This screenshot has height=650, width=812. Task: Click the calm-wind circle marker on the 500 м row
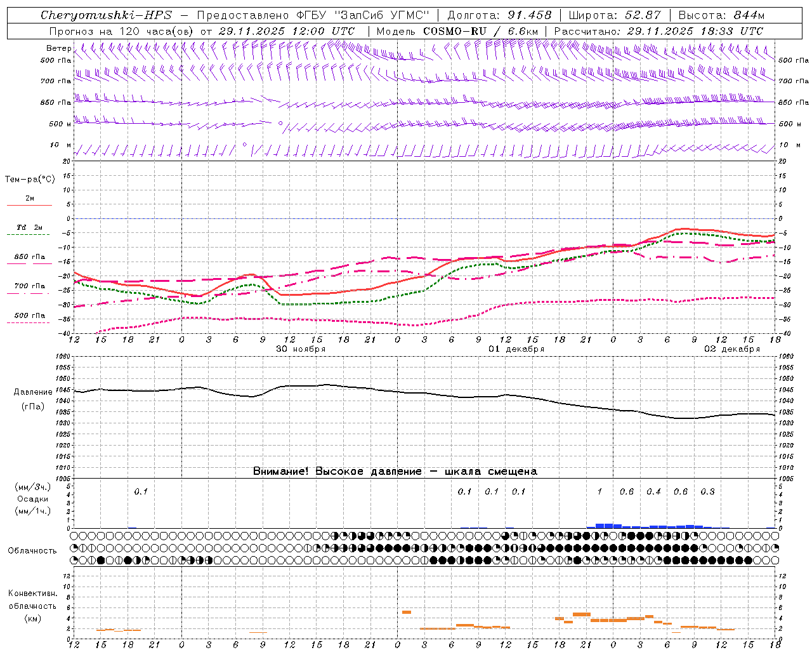(280, 123)
